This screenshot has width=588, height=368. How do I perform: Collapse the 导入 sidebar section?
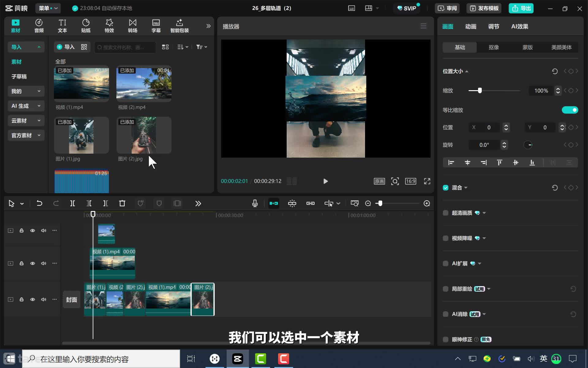(x=26, y=47)
